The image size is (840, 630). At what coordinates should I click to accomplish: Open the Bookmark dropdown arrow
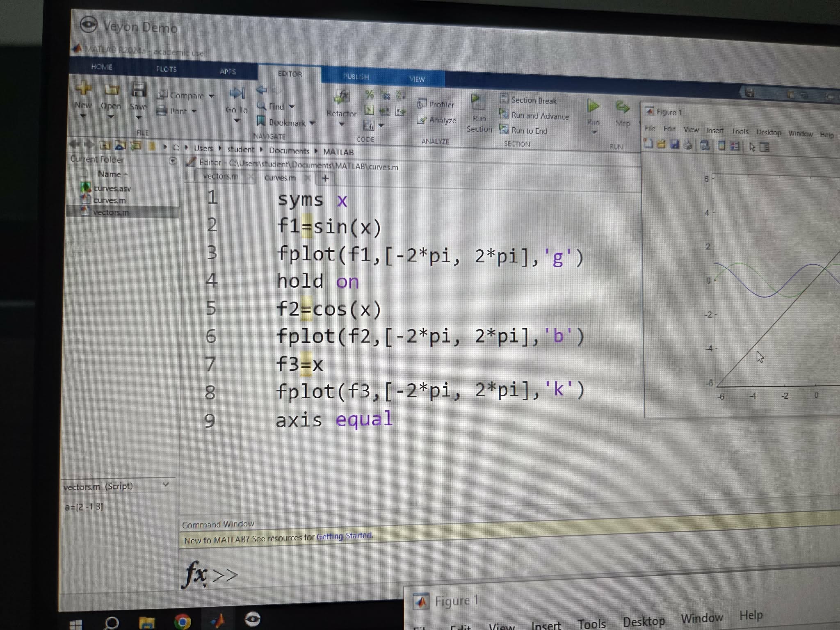(x=313, y=123)
